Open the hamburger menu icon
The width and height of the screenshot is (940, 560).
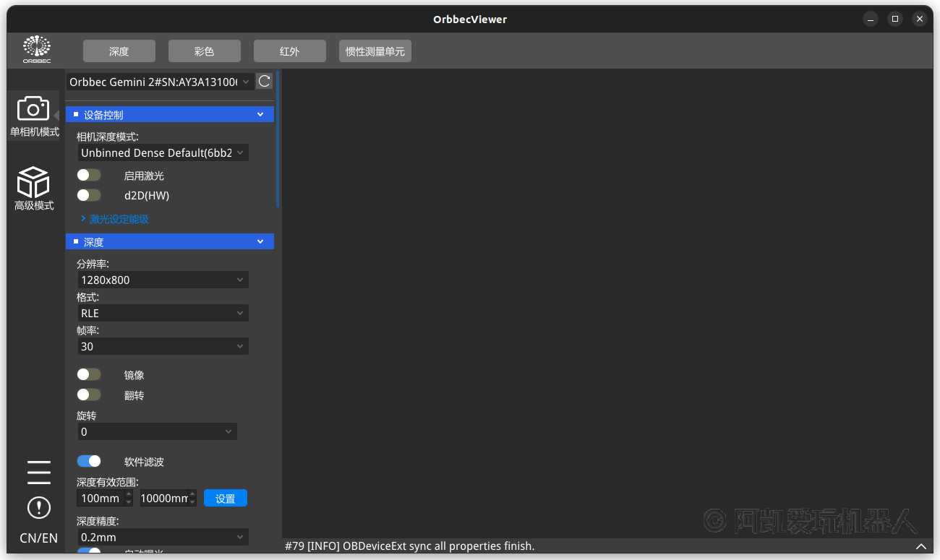click(x=39, y=472)
